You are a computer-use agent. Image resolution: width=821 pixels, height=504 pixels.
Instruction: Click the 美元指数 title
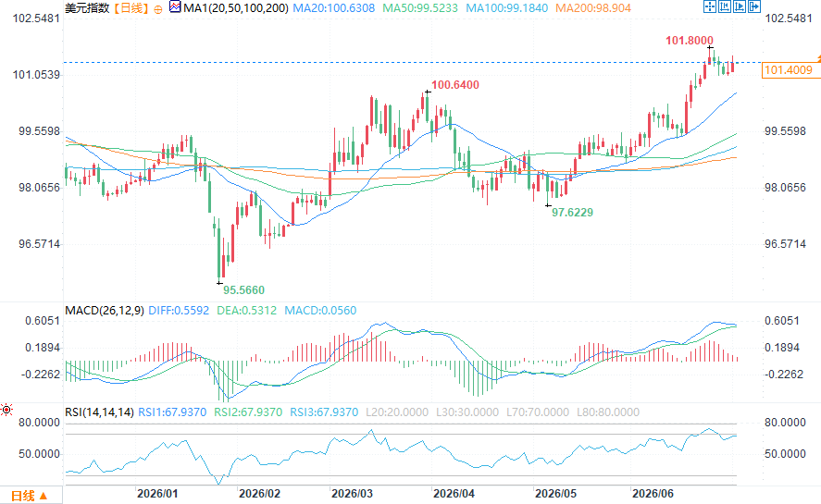point(87,7)
